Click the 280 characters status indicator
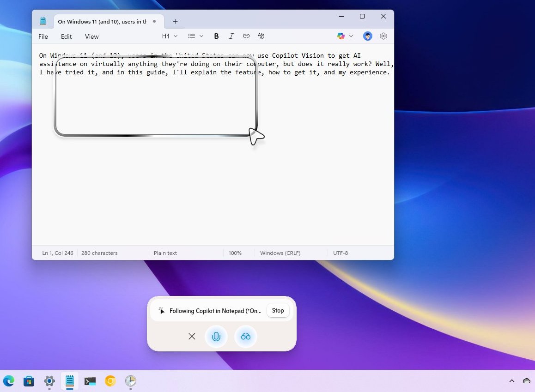This screenshot has height=392, width=535. pos(99,253)
